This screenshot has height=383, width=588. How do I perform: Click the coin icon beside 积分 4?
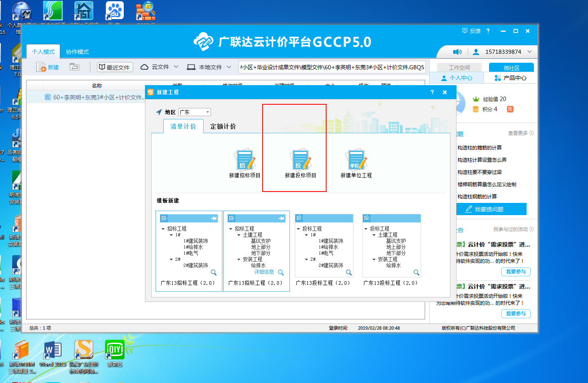tap(476, 109)
